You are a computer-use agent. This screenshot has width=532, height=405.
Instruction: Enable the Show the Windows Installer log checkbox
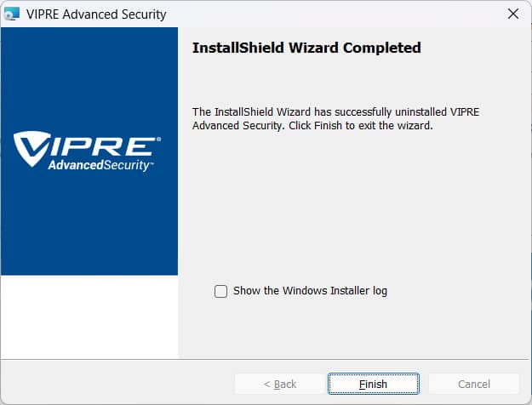[220, 291]
